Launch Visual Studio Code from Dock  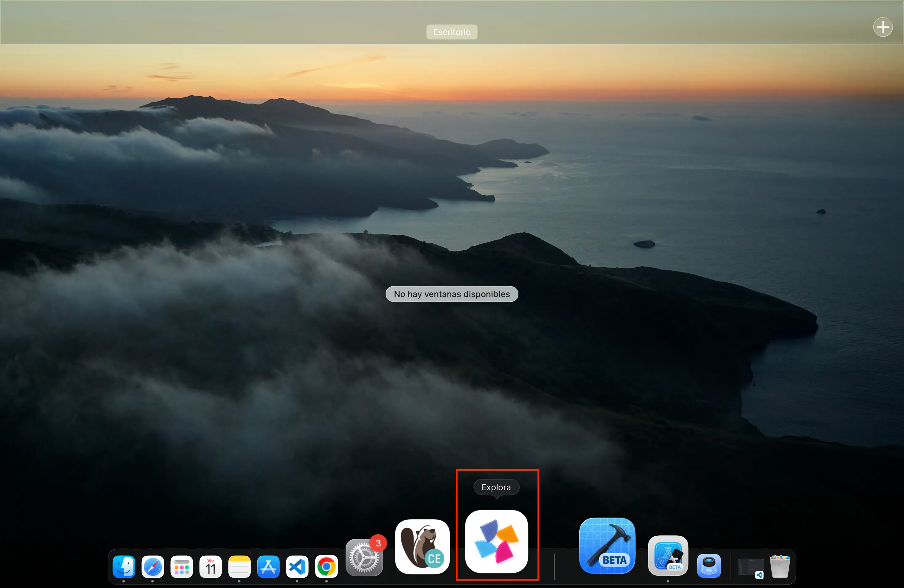(x=297, y=567)
